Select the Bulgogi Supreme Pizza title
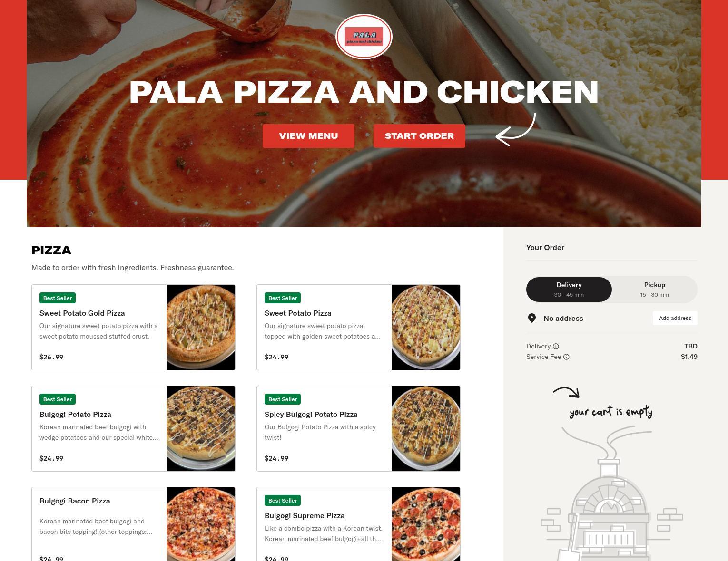 (305, 515)
